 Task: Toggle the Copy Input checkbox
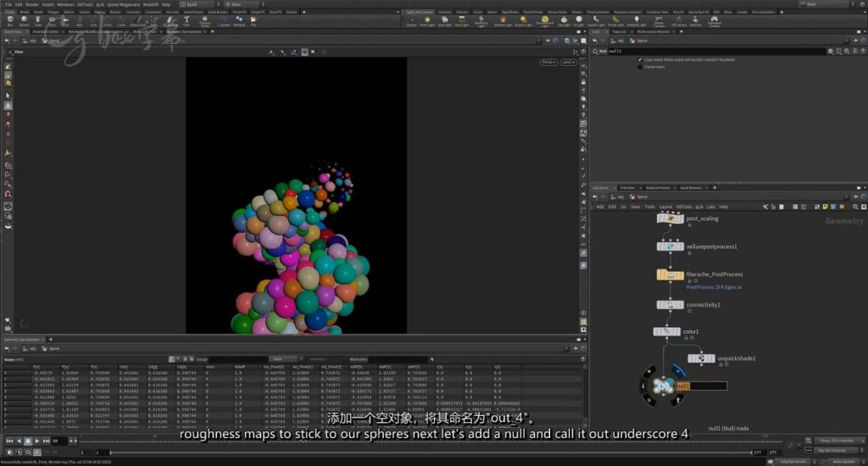pyautogui.click(x=640, y=60)
